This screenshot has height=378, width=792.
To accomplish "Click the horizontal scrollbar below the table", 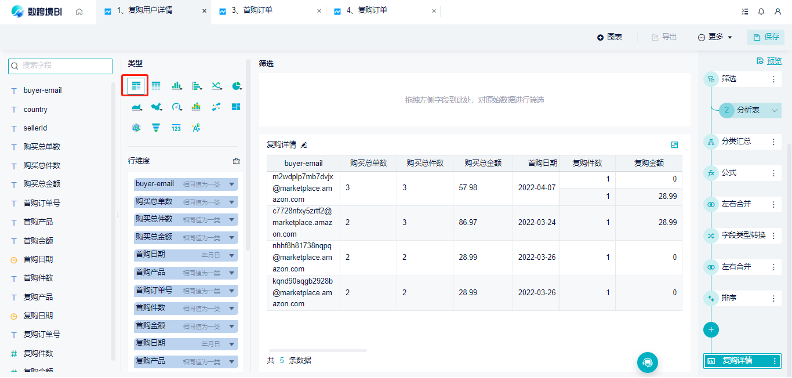I will coord(318,350).
